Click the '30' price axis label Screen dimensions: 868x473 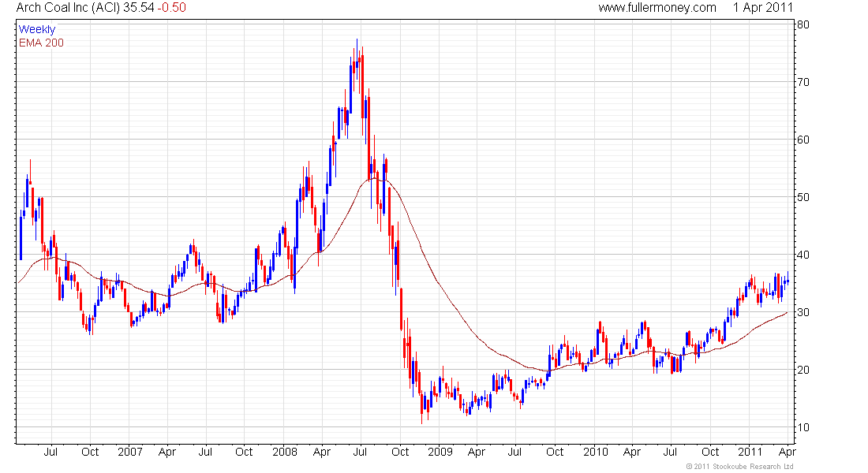(803, 312)
